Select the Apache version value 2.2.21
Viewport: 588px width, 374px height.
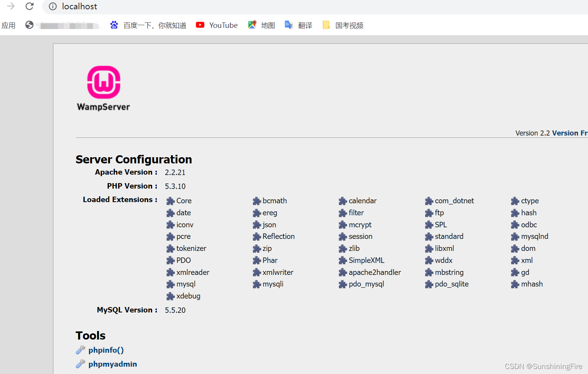tap(175, 172)
